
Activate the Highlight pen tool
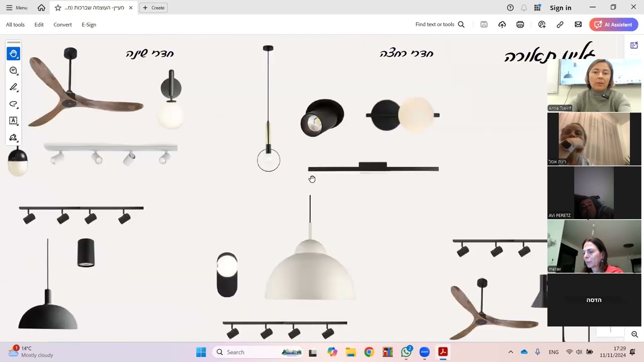[x=14, y=87]
